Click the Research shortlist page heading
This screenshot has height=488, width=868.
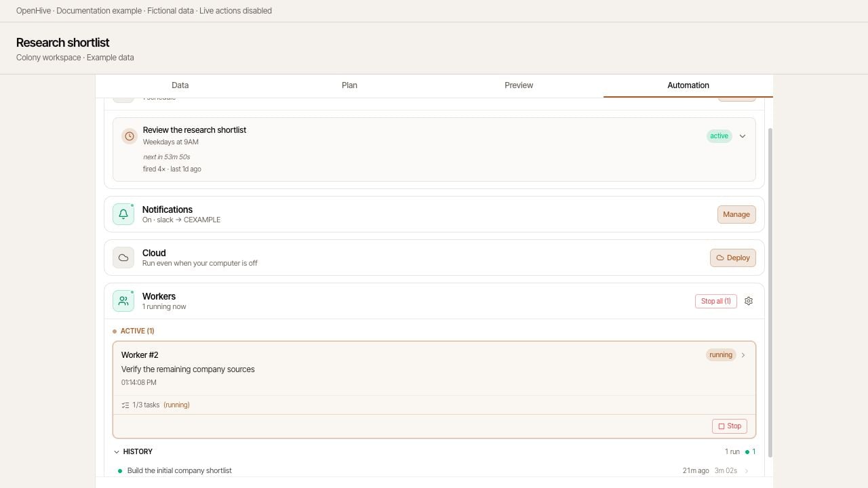[x=62, y=43]
